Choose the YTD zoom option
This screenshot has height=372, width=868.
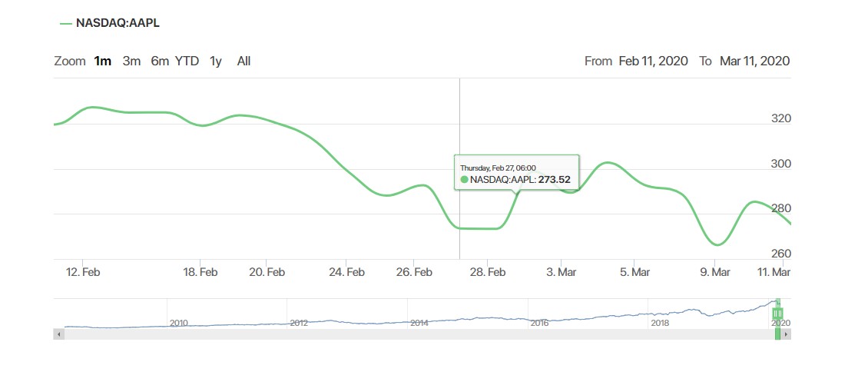click(x=187, y=61)
